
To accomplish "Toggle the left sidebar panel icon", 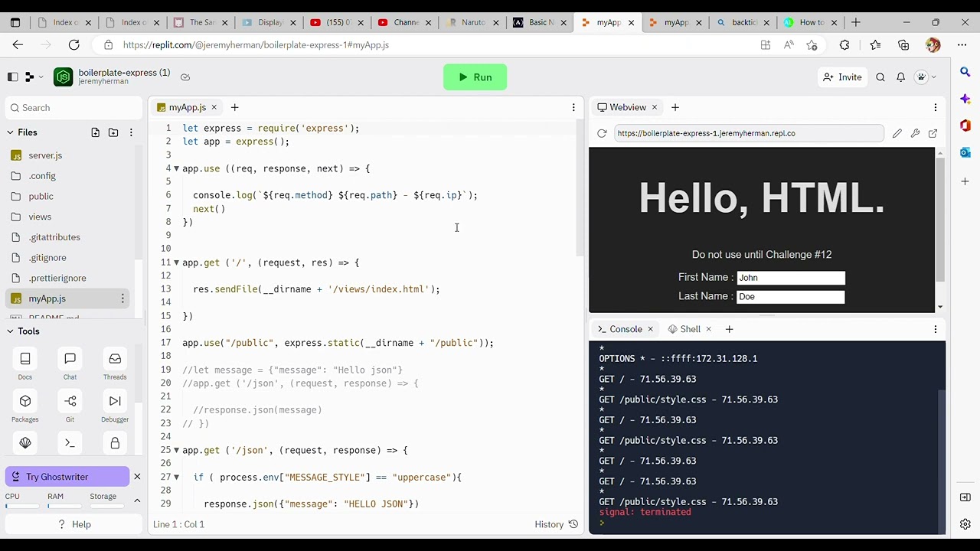I will [12, 77].
